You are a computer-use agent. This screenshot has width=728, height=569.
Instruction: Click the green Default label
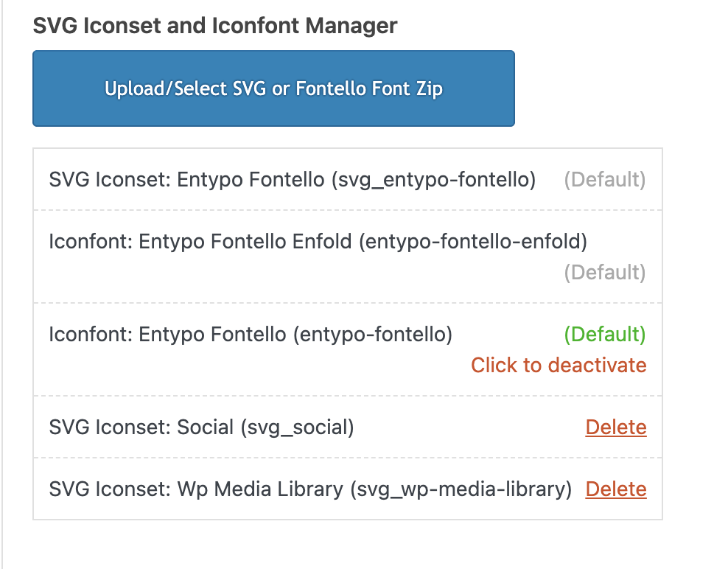click(604, 335)
